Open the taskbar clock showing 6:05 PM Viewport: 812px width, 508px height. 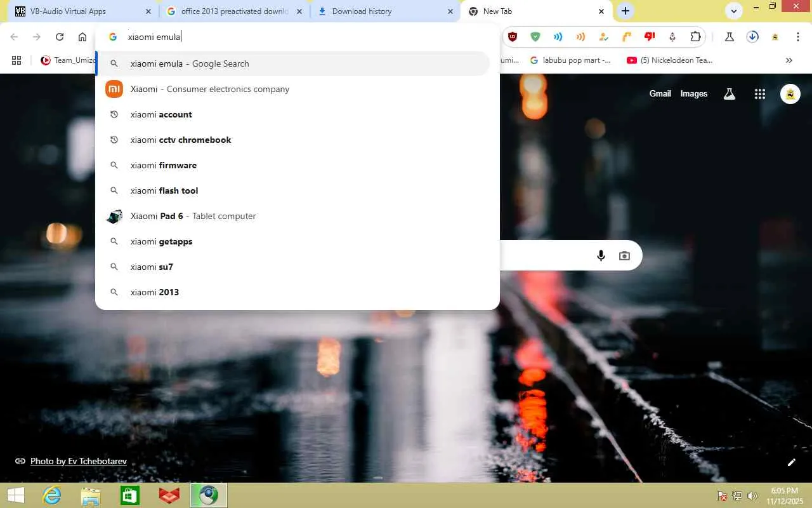coord(784,496)
